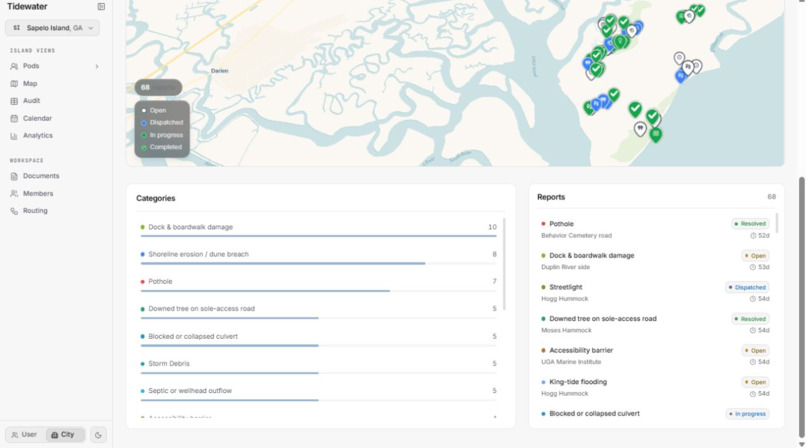Collapse the sidebar panel icon
This screenshot has width=806, height=448.
(101, 7)
